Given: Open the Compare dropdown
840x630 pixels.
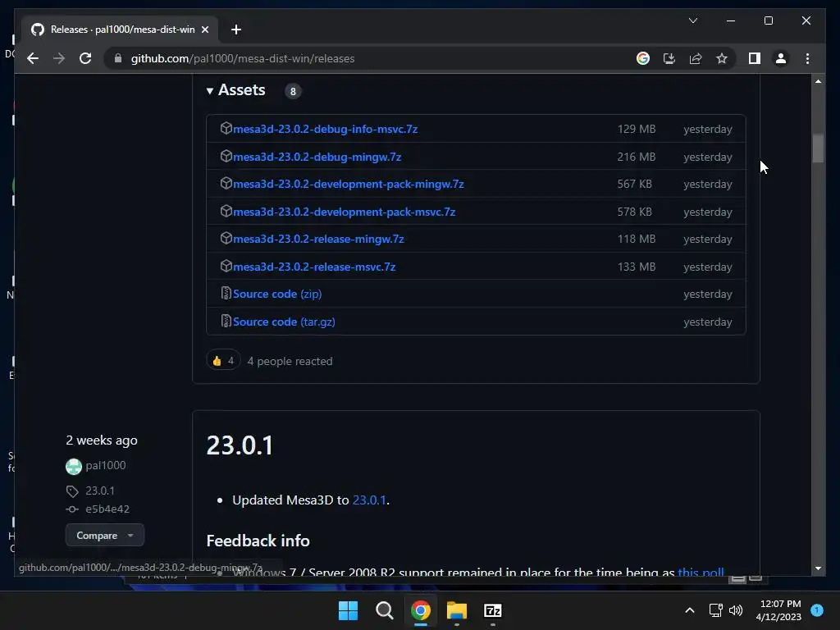Looking at the screenshot, I should [104, 535].
